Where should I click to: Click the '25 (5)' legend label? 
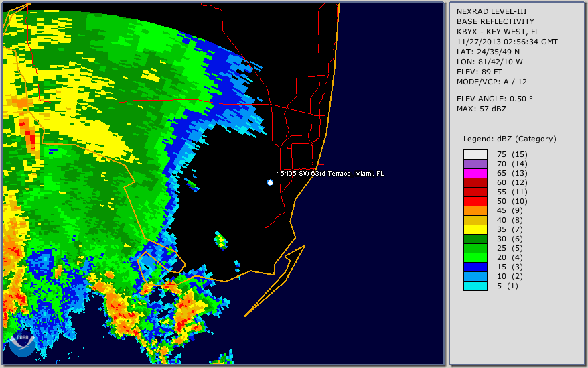pyautogui.click(x=510, y=248)
